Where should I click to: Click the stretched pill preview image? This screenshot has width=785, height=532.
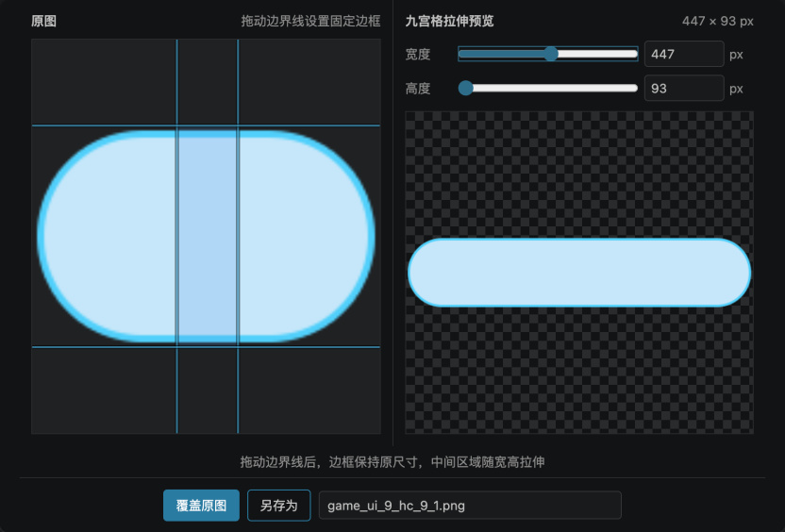[x=579, y=273]
